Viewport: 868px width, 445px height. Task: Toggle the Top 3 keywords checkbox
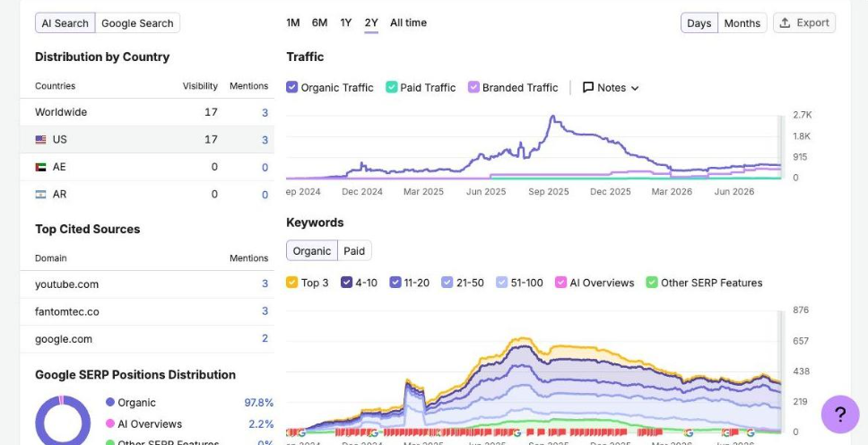(291, 283)
